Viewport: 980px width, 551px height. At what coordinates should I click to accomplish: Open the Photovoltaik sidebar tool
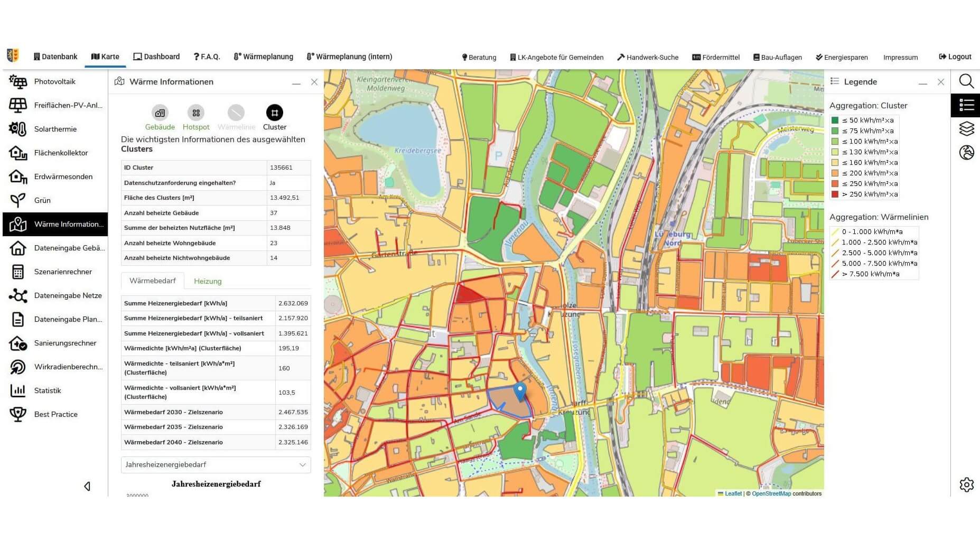55,81
